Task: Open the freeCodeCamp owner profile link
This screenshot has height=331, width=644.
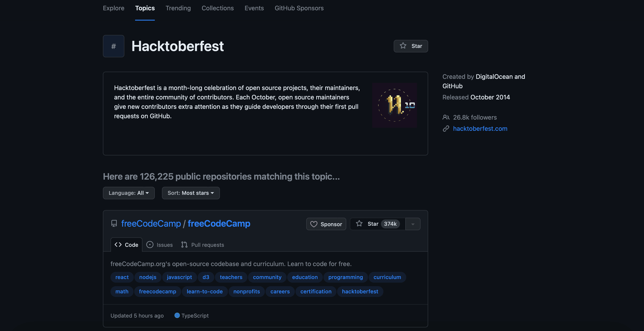Action: (x=151, y=224)
